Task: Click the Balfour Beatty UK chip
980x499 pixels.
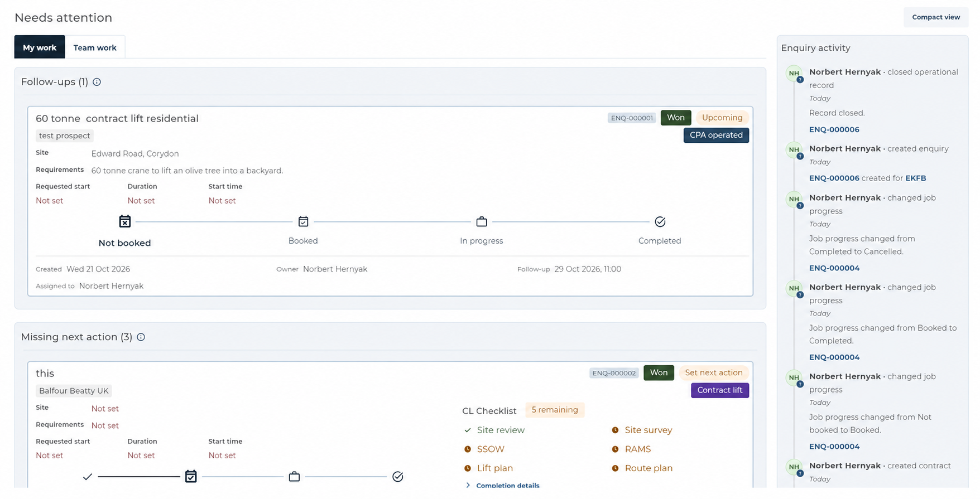Action: (74, 391)
